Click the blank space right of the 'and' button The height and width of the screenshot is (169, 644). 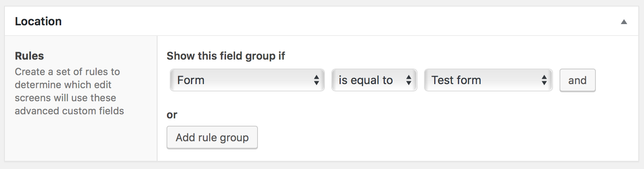pyautogui.click(x=616, y=80)
